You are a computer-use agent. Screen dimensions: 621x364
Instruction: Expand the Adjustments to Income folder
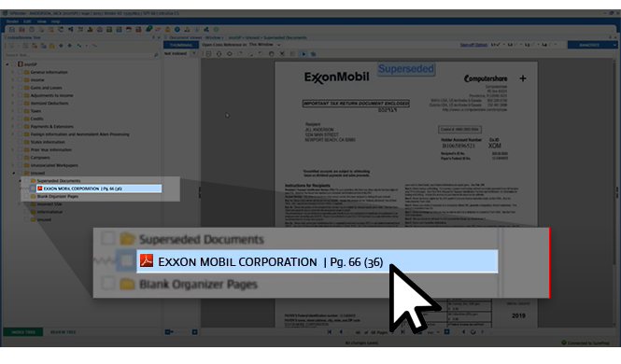point(13,95)
